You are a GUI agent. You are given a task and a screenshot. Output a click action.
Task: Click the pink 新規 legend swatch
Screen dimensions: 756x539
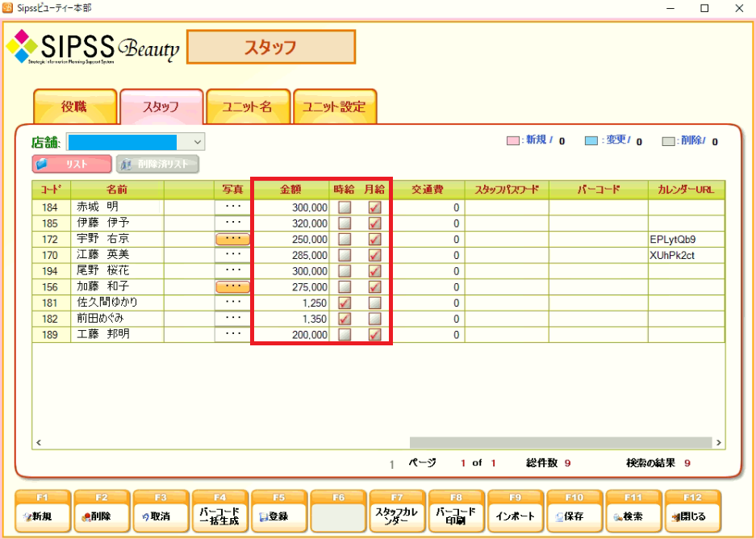point(512,141)
